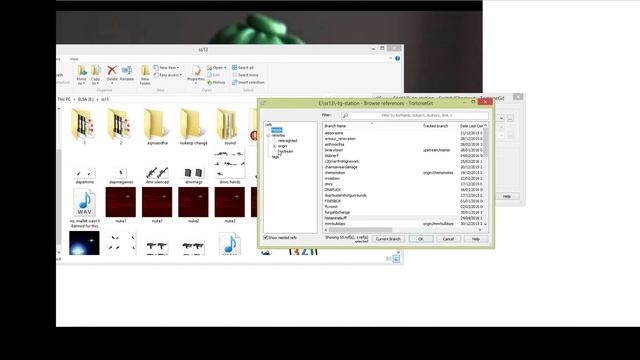This screenshot has width=640, height=360.
Task: Select origin in the refs tree
Action: (282, 146)
